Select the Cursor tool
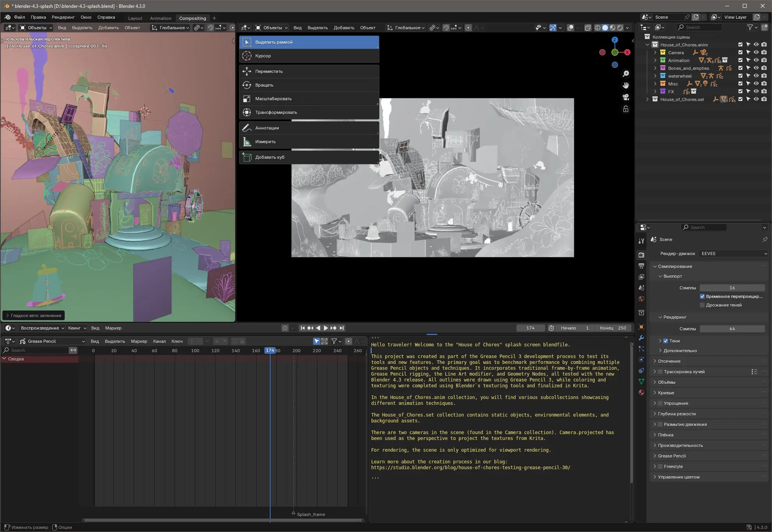Image resolution: width=772 pixels, height=532 pixels. 263,56
